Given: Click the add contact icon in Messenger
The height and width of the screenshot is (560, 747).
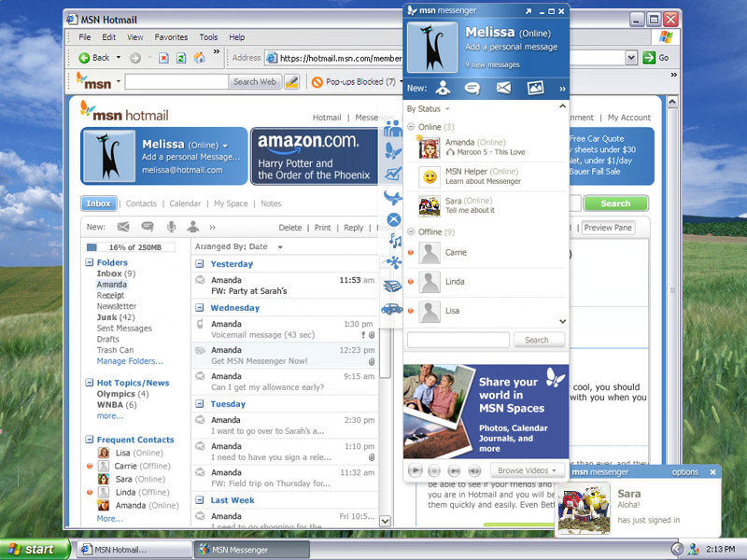Looking at the screenshot, I should [444, 89].
